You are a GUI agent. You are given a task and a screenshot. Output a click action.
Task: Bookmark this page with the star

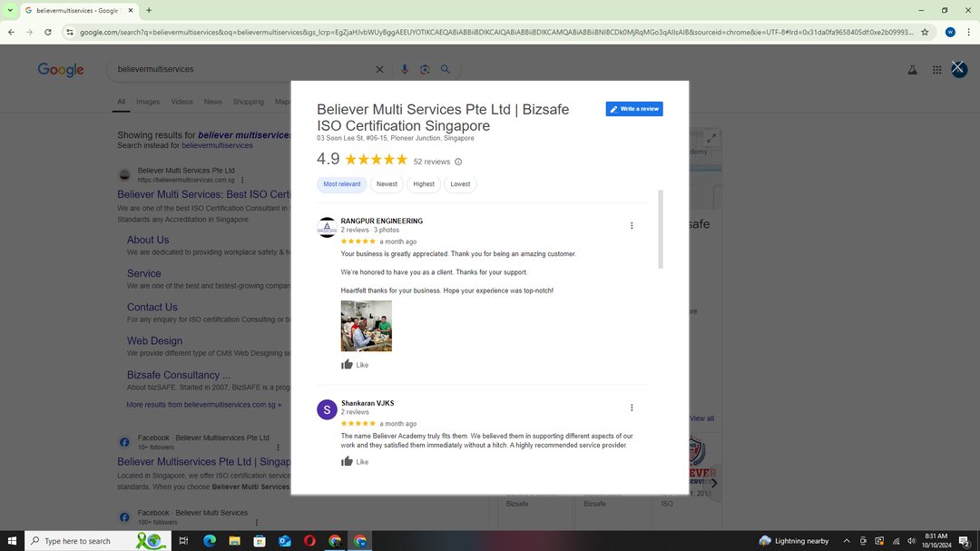[925, 32]
